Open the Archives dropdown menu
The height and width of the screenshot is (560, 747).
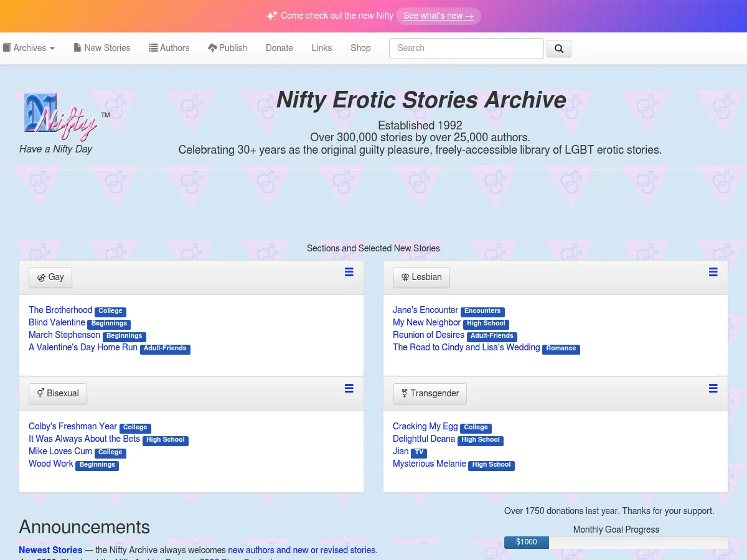29,48
